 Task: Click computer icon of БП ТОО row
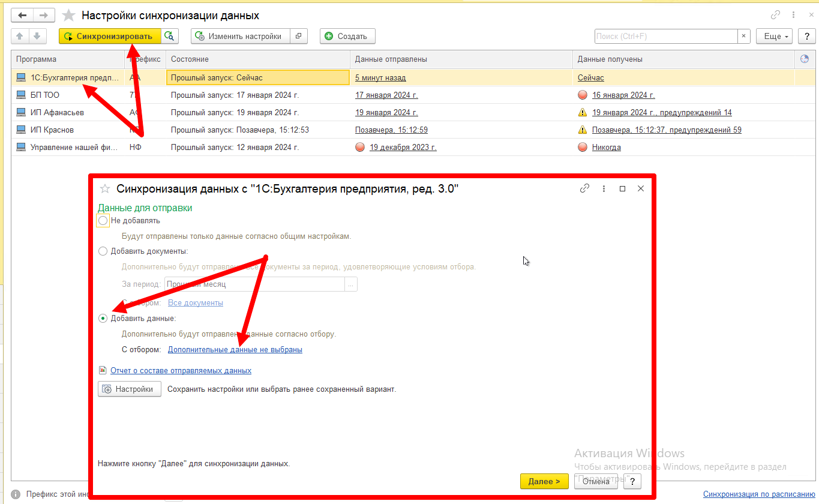tap(21, 95)
